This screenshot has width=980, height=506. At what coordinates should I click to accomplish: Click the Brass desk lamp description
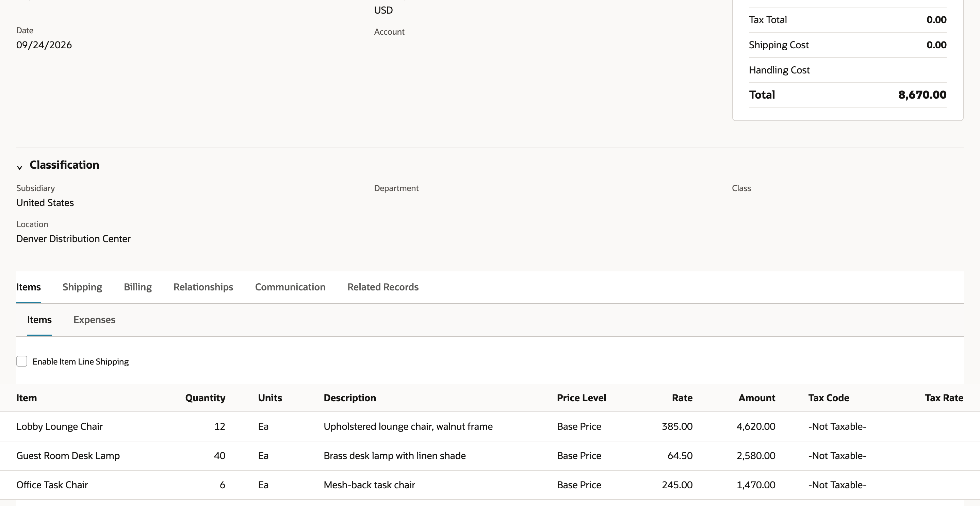(x=394, y=456)
